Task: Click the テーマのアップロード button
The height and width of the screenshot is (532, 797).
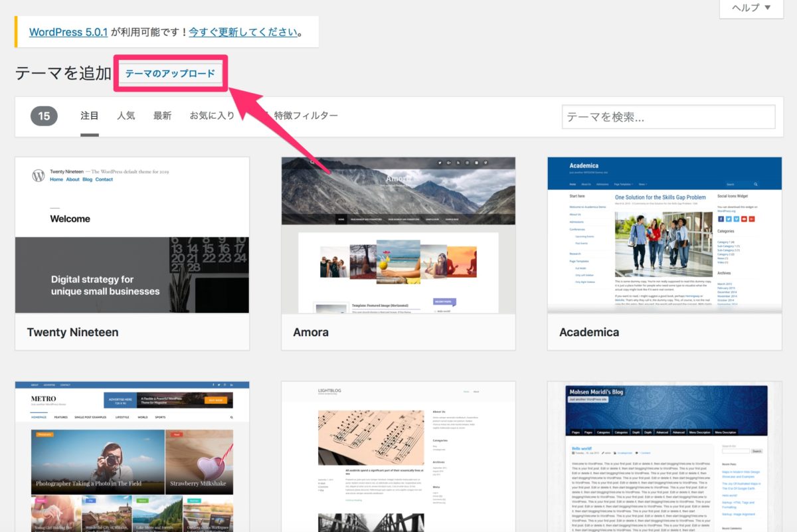Action: click(x=170, y=74)
